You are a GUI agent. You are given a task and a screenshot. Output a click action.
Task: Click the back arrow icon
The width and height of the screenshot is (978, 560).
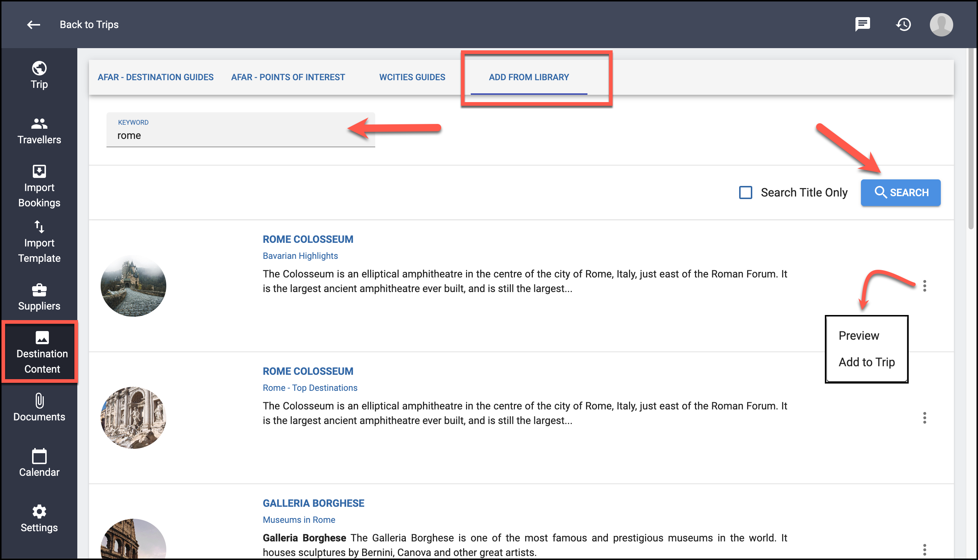34,25
